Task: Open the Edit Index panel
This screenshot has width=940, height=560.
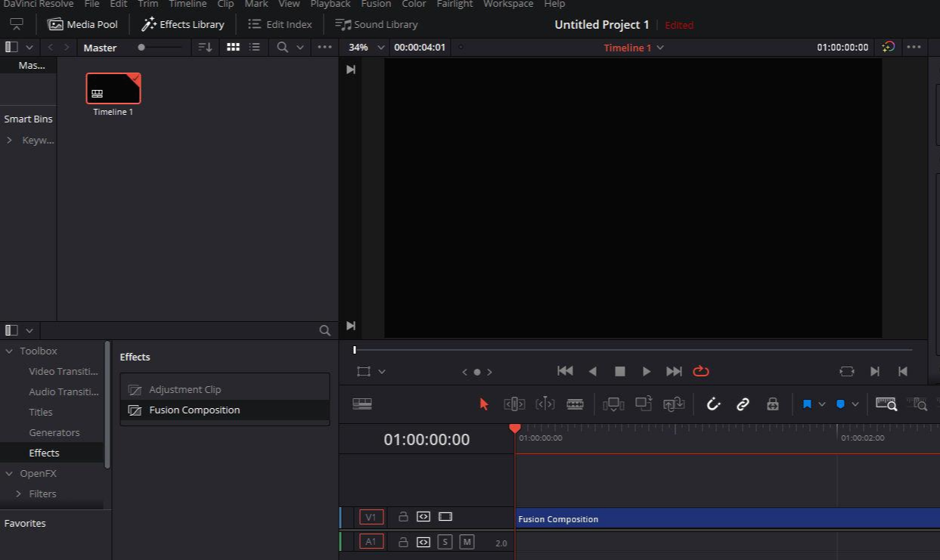Action: click(280, 24)
